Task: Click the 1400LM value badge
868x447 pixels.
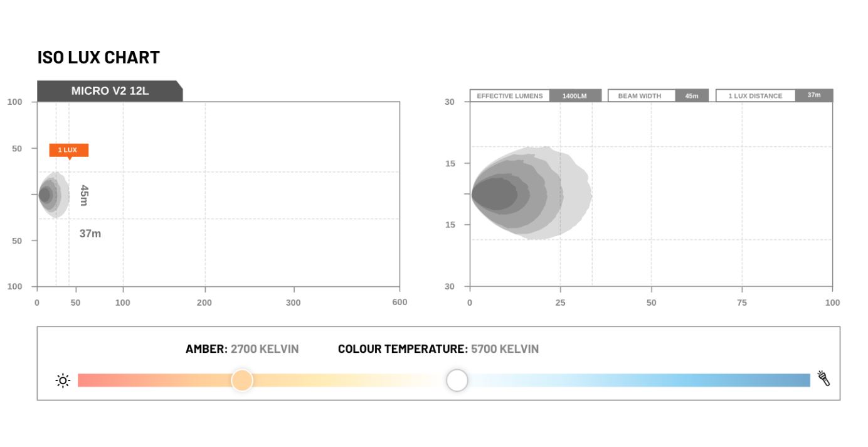Action: [574, 96]
